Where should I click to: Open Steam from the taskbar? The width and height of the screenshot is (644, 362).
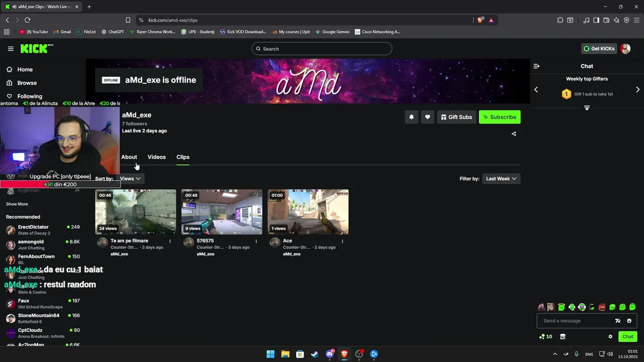click(x=314, y=354)
